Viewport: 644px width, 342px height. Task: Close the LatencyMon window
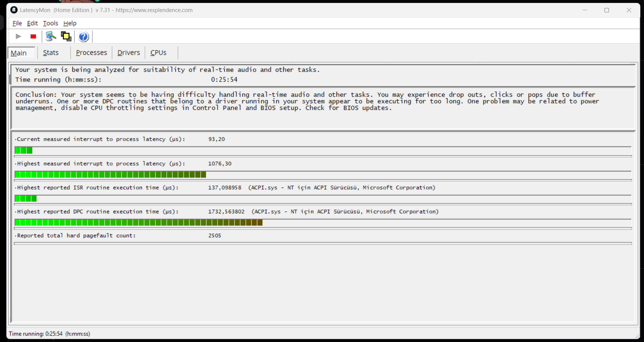click(629, 10)
